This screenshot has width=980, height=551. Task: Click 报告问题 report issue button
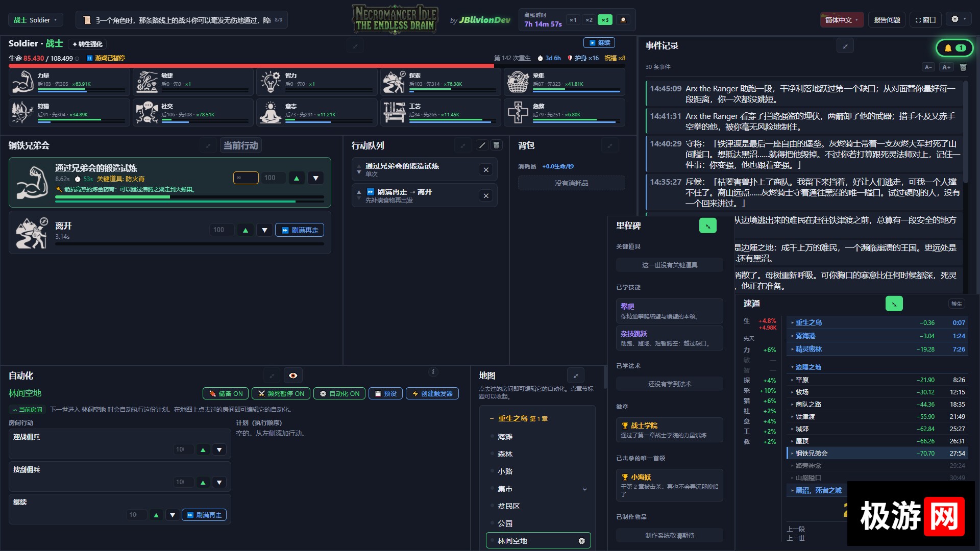887,20
